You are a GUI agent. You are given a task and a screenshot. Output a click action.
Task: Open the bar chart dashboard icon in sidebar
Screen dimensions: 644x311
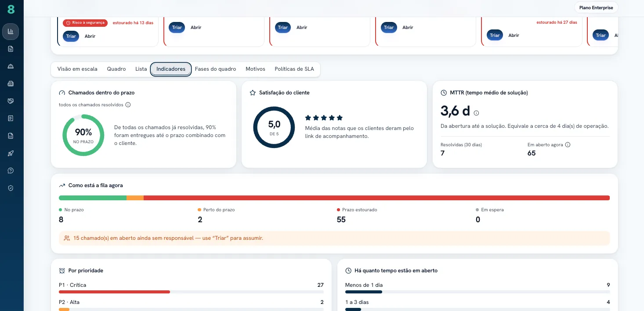(11, 32)
